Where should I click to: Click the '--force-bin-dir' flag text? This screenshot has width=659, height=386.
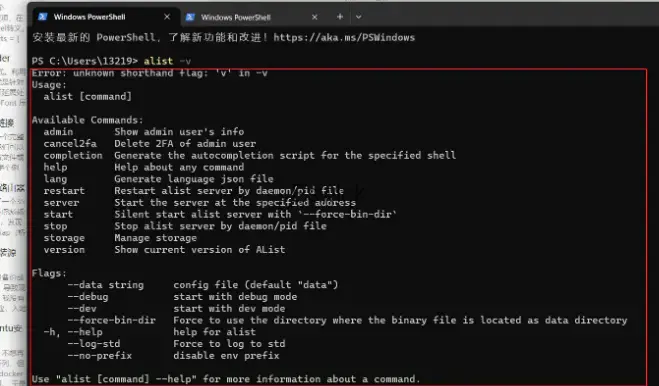(111, 320)
